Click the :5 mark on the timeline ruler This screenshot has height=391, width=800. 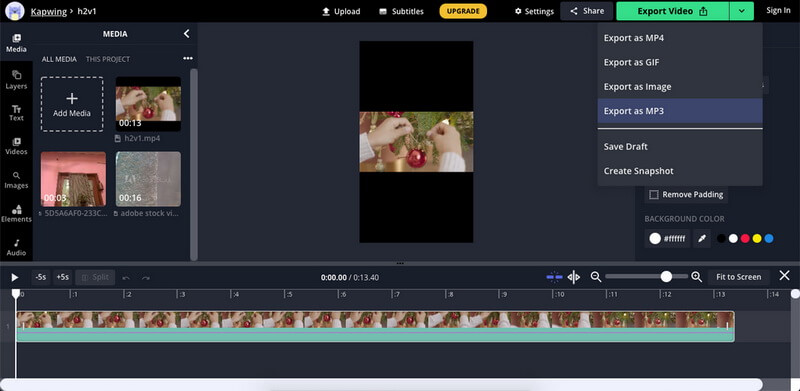289,295
